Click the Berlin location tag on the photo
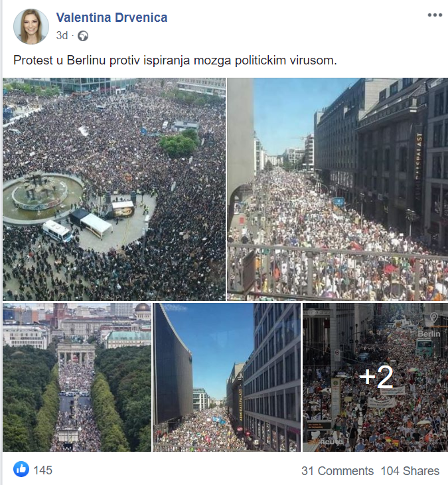 (429, 334)
